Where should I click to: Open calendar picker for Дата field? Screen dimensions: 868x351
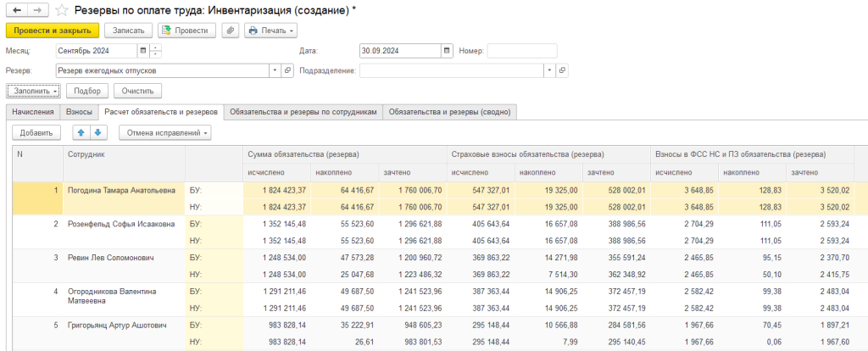(447, 51)
